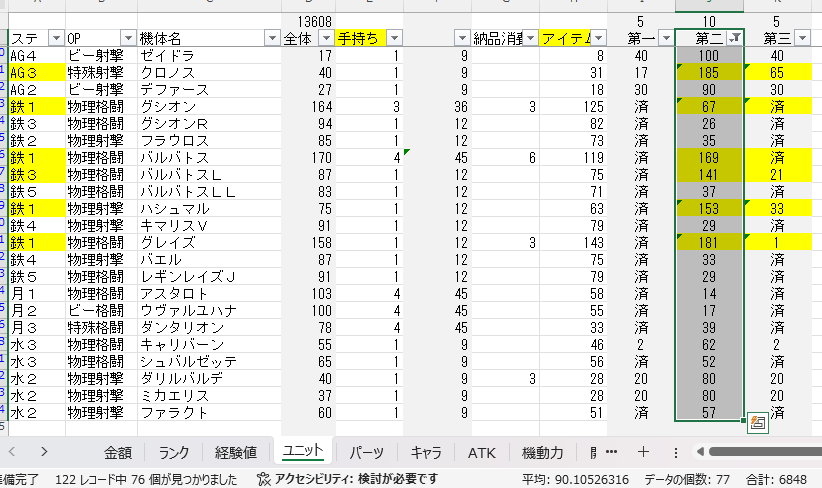Switch to the 機動力 sheet tab
The height and width of the screenshot is (488, 822).
pos(543,452)
